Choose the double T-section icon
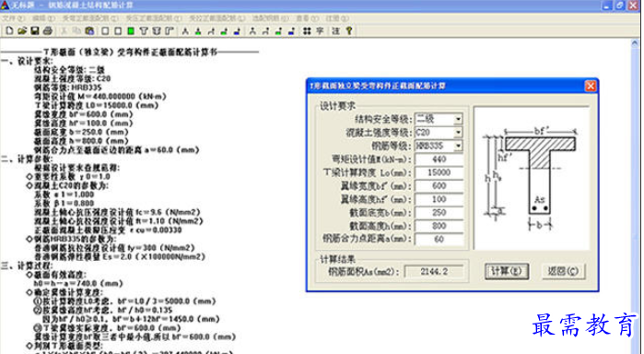Image resolution: width=644 pixels, height=354 pixels. point(156,30)
